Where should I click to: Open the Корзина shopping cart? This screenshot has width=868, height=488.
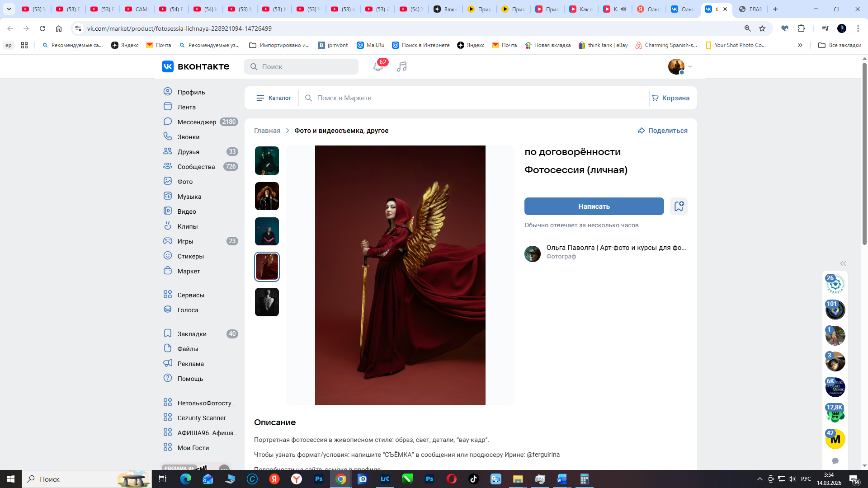click(670, 98)
